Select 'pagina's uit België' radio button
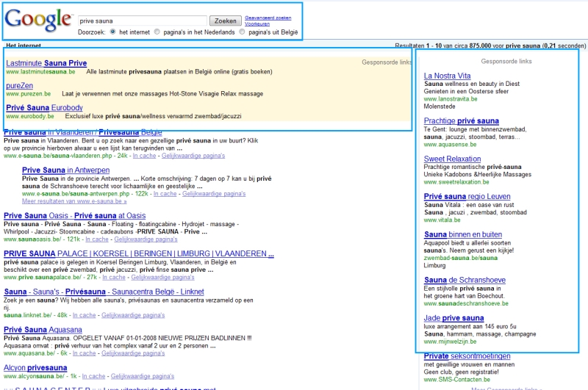The width and height of the screenshot is (588, 390). [x=242, y=32]
